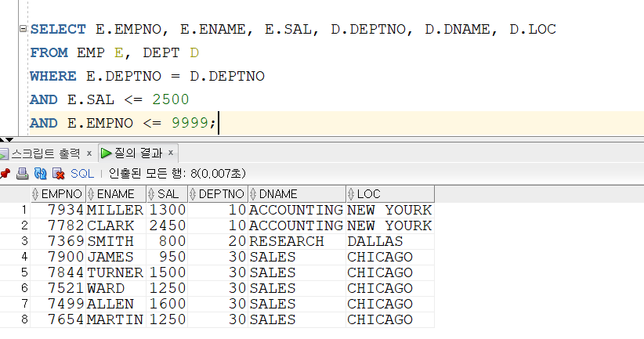Screen dimensions: 644x339
Task: Select DALLAS cell in LOC column
Action: tap(389, 241)
